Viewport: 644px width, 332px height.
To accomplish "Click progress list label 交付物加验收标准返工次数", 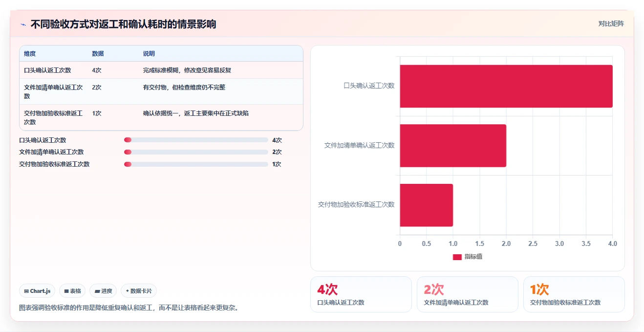I will pyautogui.click(x=54, y=164).
